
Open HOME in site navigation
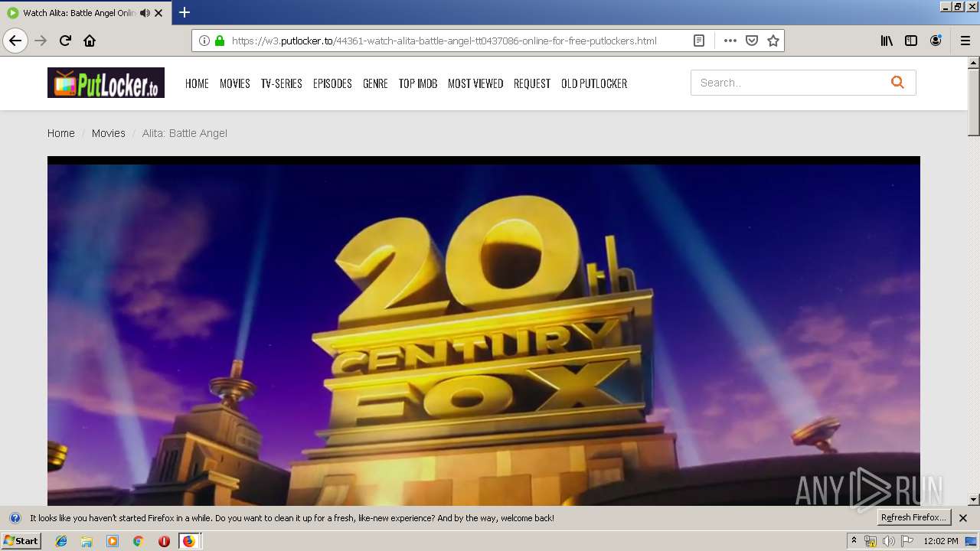click(x=197, y=83)
